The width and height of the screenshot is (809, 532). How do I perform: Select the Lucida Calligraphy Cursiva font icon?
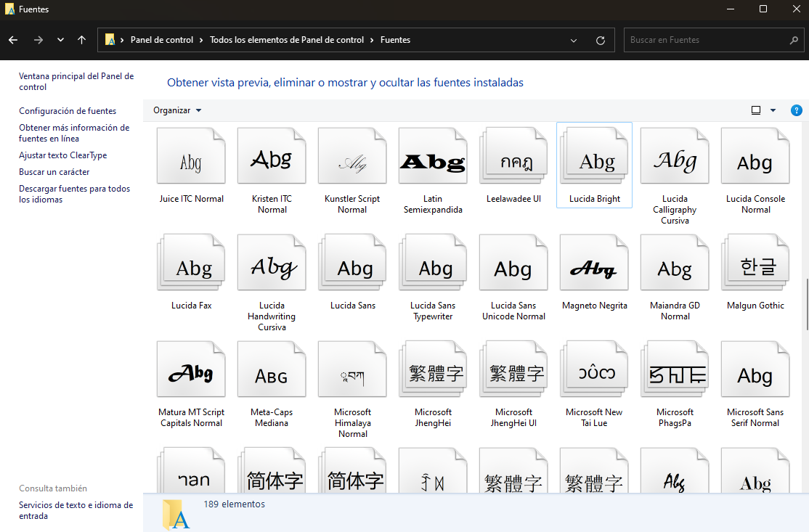click(675, 156)
